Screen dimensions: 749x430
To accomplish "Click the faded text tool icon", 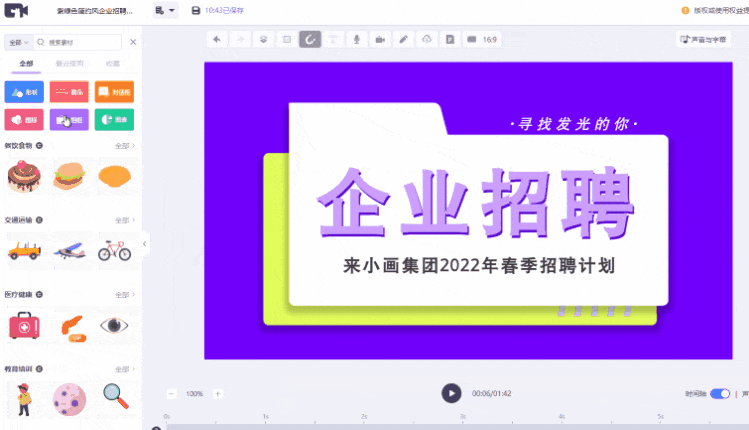I will (x=333, y=40).
